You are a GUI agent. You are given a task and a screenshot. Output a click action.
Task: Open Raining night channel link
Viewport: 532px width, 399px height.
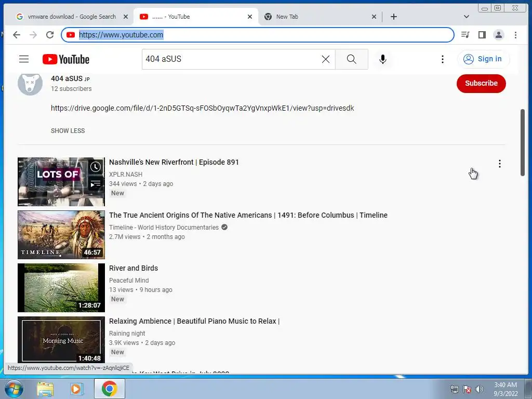point(127,333)
